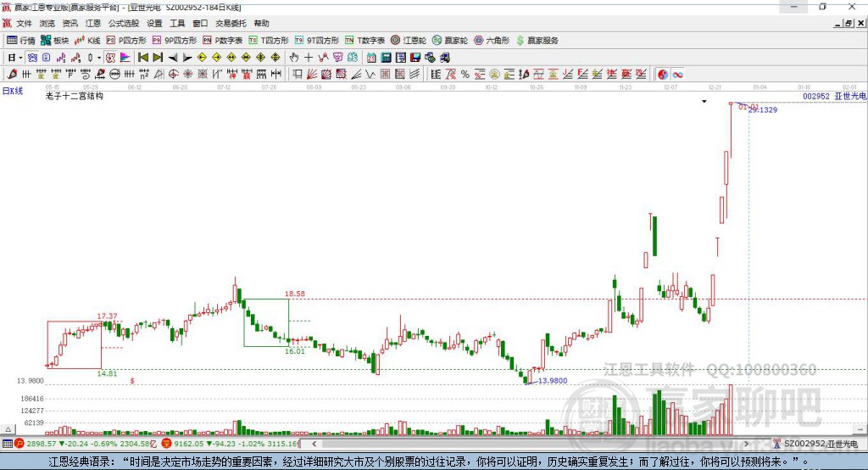The width and height of the screenshot is (868, 470).
Task: Jump to the last K-line bar
Action: coord(158,58)
